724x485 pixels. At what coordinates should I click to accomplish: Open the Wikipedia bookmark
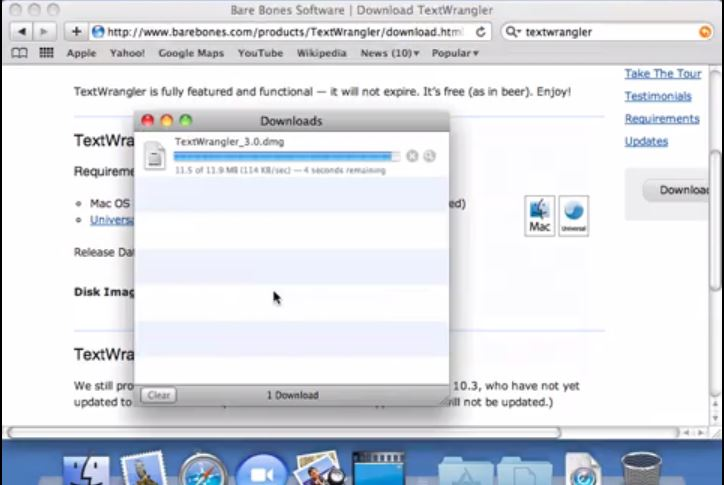click(321, 53)
